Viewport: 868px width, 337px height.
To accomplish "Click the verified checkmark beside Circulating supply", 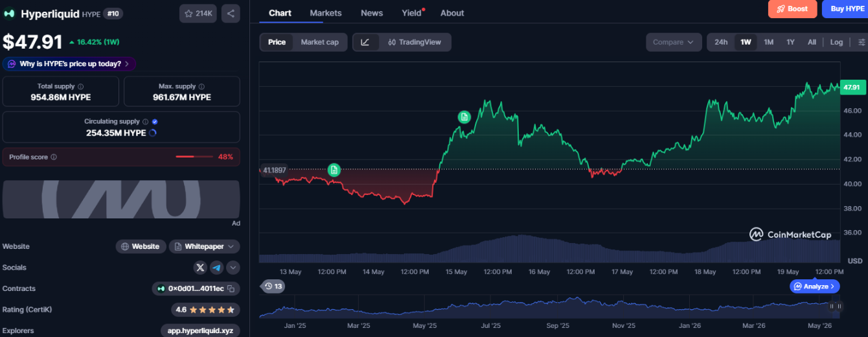I will coord(155,121).
